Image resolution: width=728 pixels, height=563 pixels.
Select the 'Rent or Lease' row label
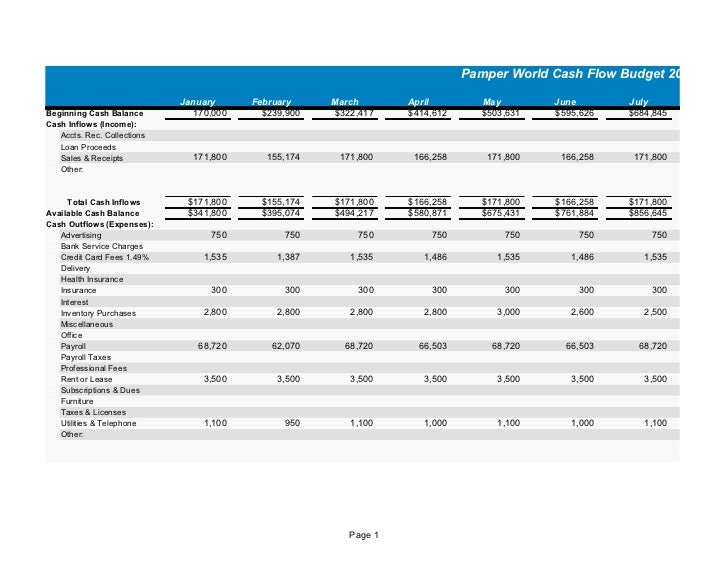coord(86,379)
